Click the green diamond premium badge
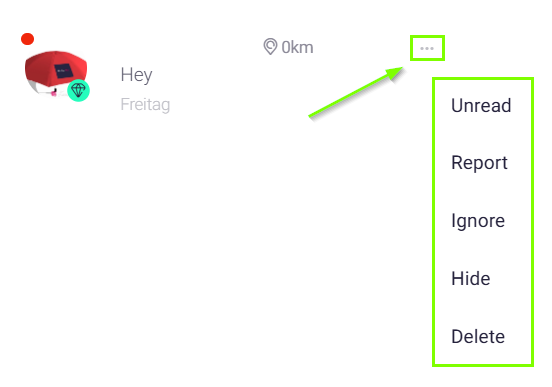The height and width of the screenshot is (387, 552). click(x=78, y=90)
